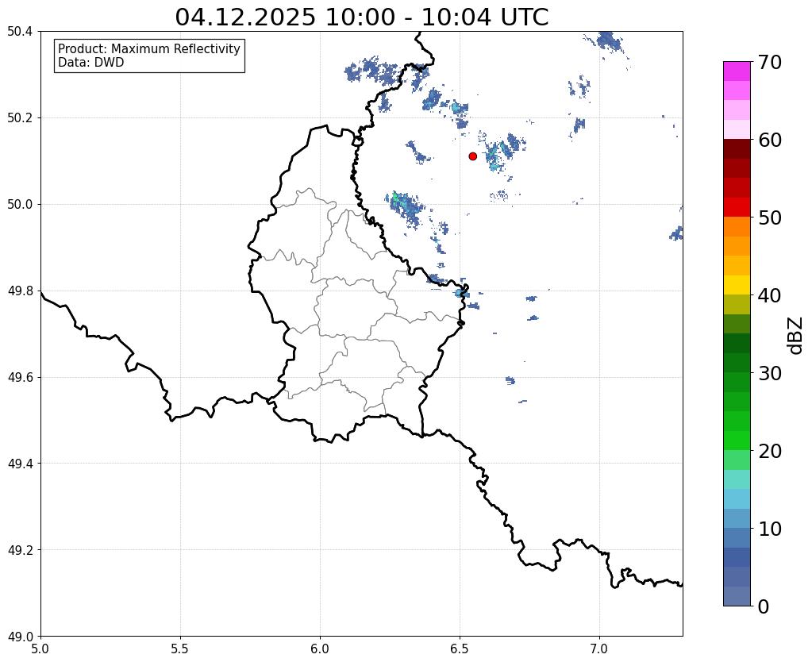Click the 50 tick label on colorbar
The height and width of the screenshot is (662, 812).
pos(770,217)
